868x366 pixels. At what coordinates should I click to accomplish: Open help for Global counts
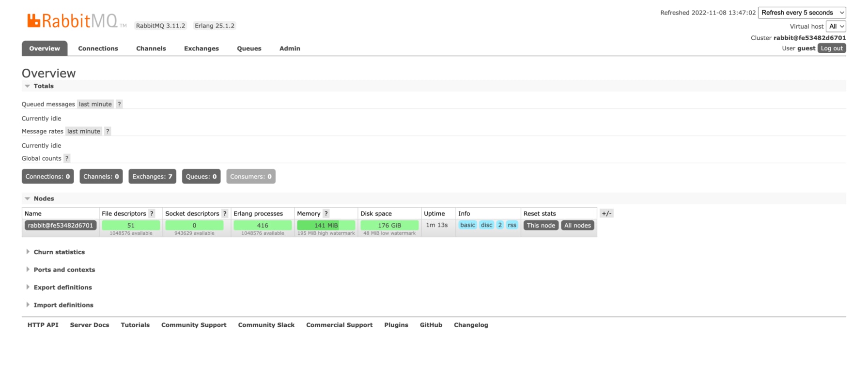coord(67,158)
